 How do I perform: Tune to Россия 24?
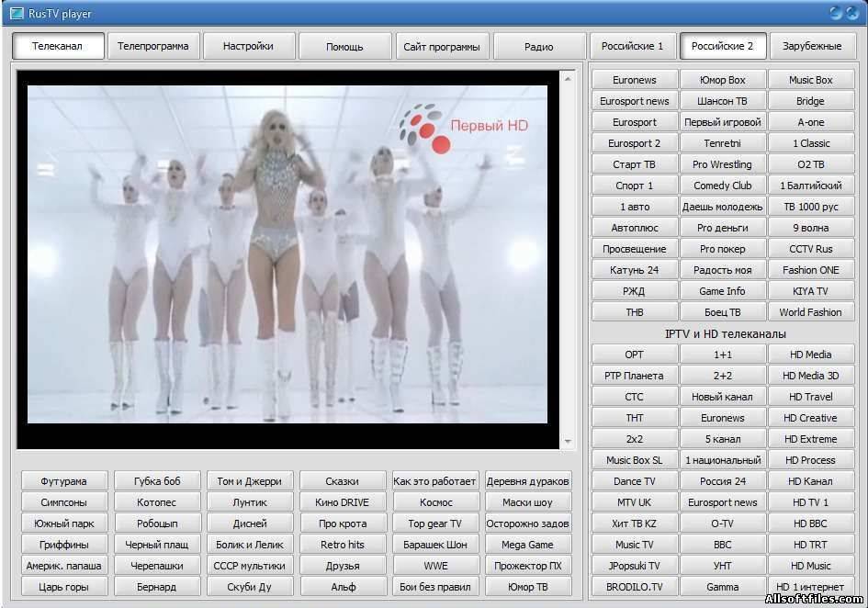click(x=722, y=481)
